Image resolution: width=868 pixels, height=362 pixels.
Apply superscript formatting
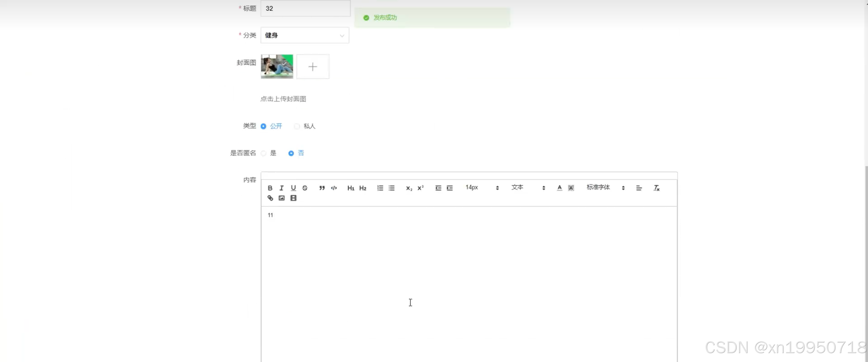(x=420, y=188)
